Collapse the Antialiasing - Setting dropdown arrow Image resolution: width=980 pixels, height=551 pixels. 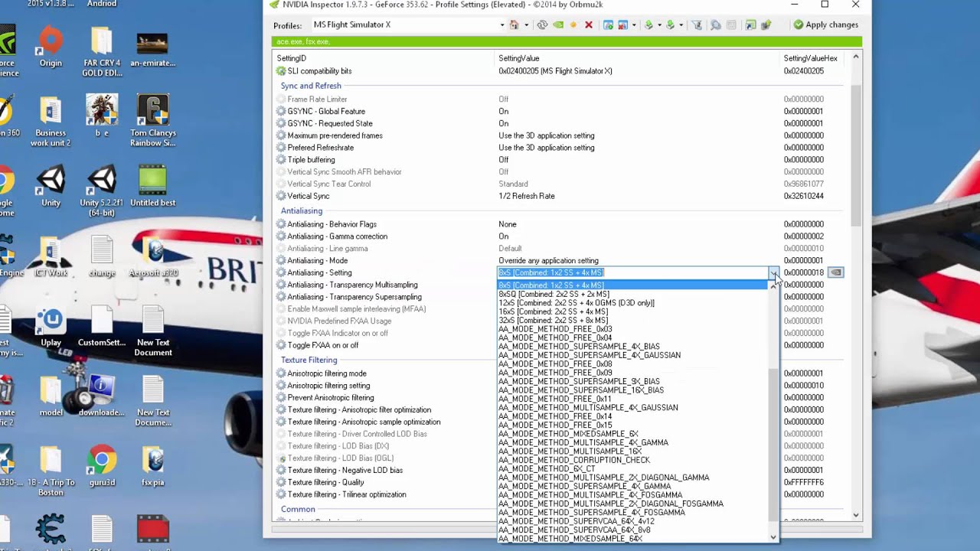774,272
